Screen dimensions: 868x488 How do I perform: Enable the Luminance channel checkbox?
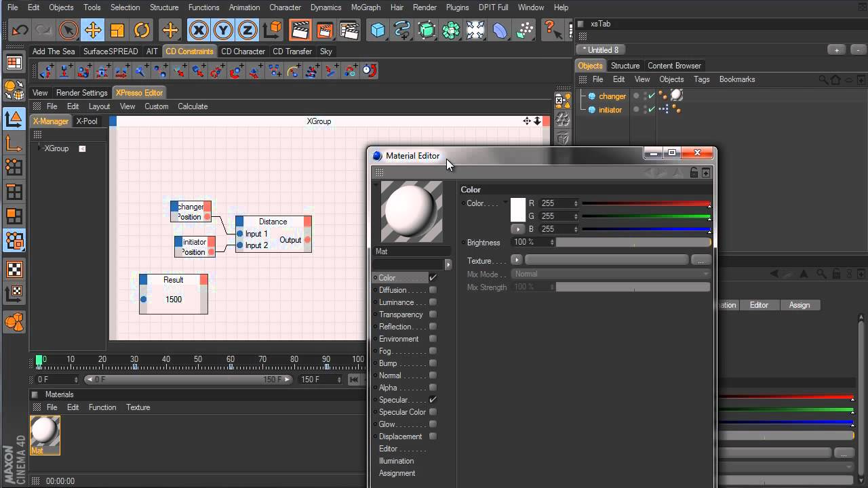coord(433,302)
